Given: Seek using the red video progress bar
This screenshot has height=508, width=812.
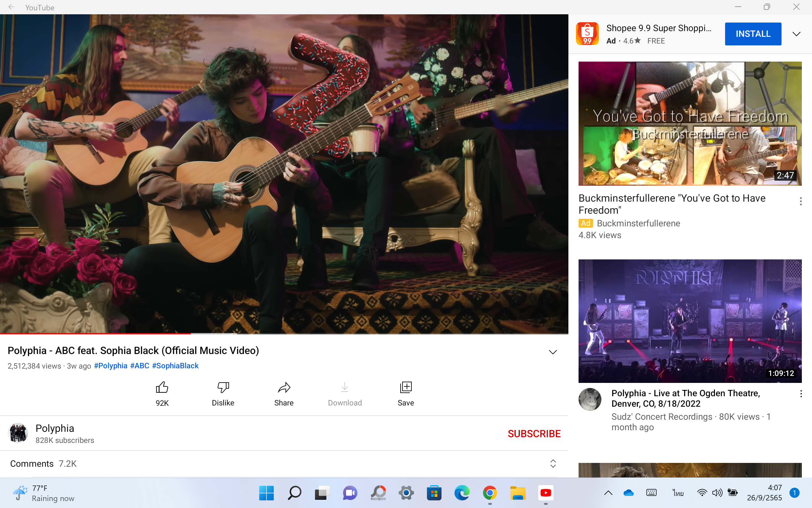Looking at the screenshot, I should [95, 333].
